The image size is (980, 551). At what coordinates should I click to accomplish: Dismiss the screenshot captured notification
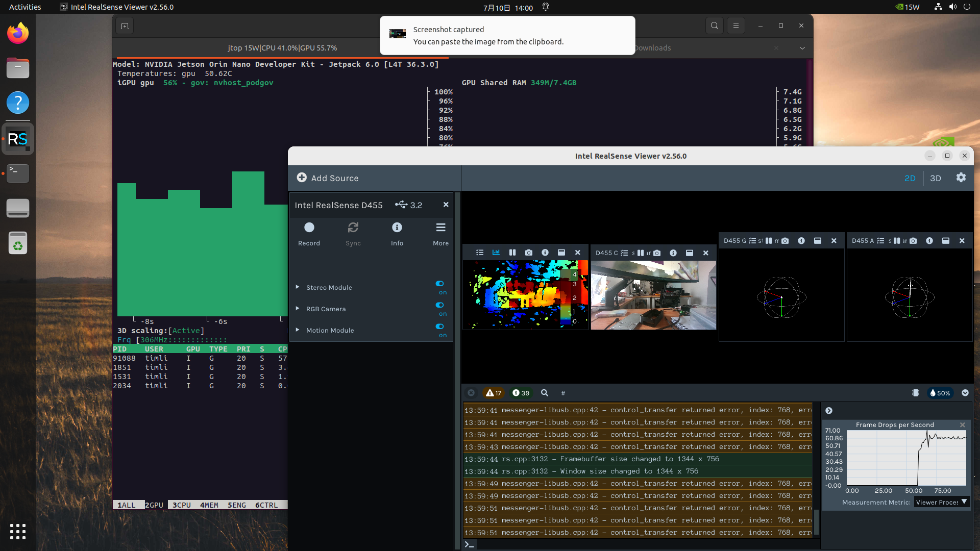pyautogui.click(x=507, y=35)
